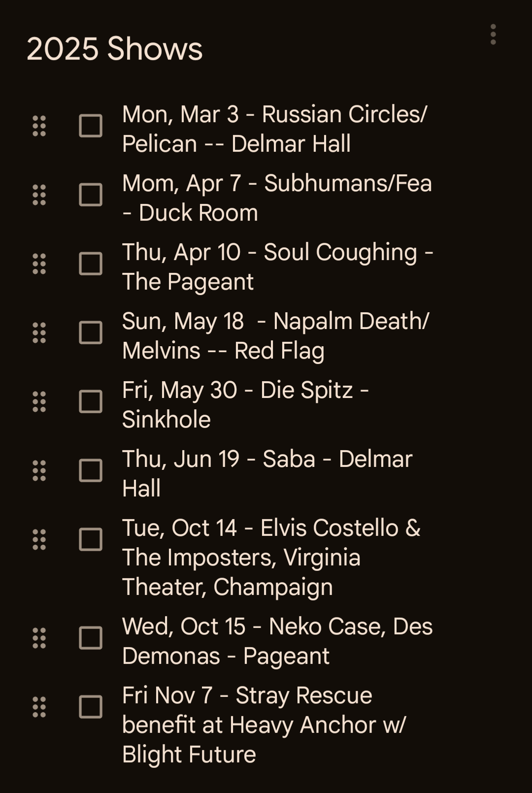This screenshot has width=532, height=793.
Task: Open the three-dot more options menu
Action: click(x=493, y=34)
